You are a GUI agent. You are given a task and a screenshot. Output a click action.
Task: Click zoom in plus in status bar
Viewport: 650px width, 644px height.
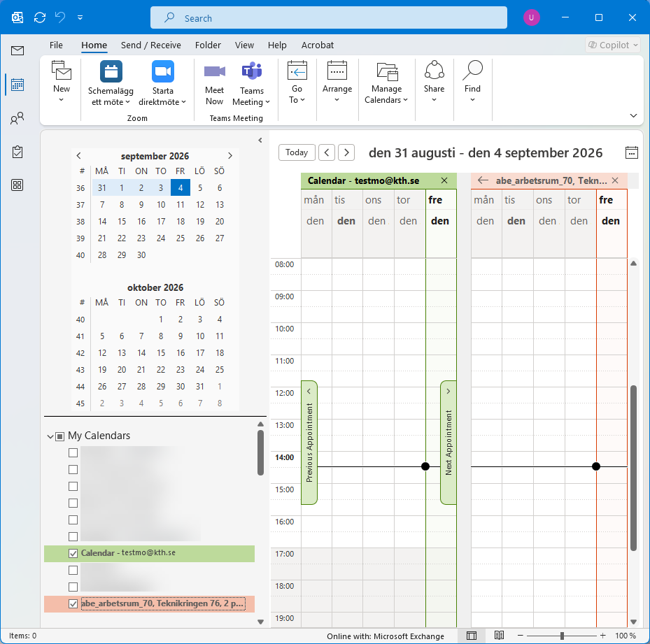pyautogui.click(x=602, y=636)
